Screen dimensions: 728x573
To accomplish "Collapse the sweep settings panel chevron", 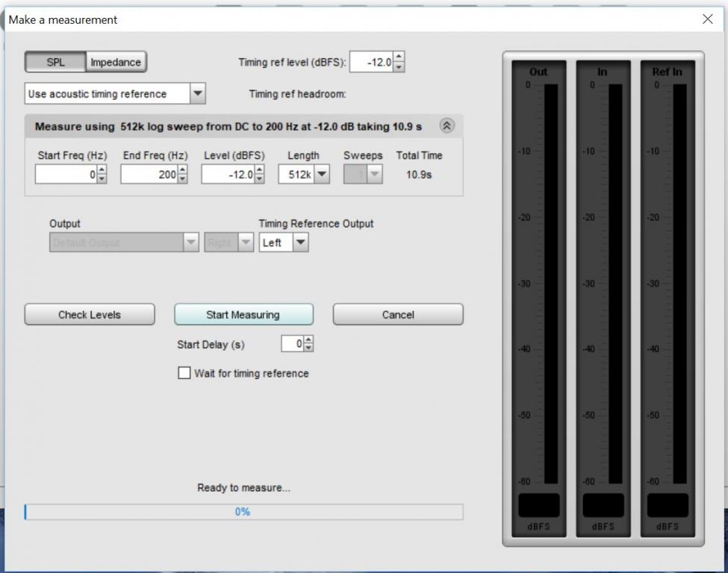I will point(447,126).
